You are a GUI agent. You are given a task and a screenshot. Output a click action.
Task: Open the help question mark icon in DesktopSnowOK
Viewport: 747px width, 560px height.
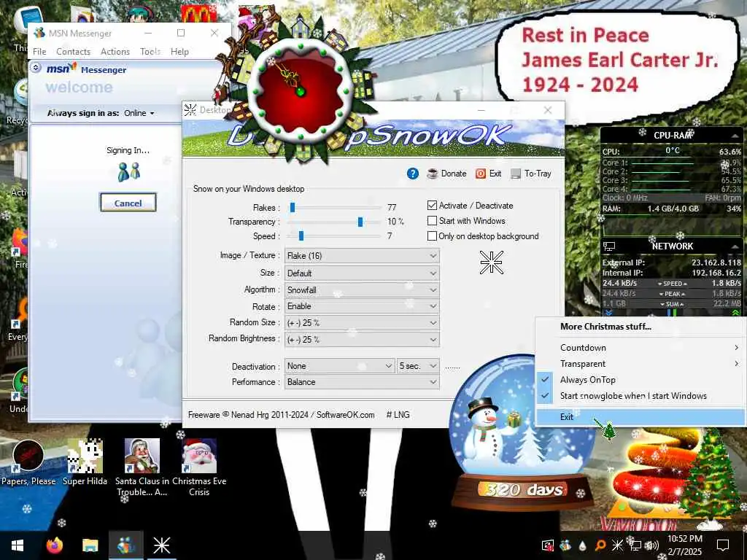pos(413,174)
